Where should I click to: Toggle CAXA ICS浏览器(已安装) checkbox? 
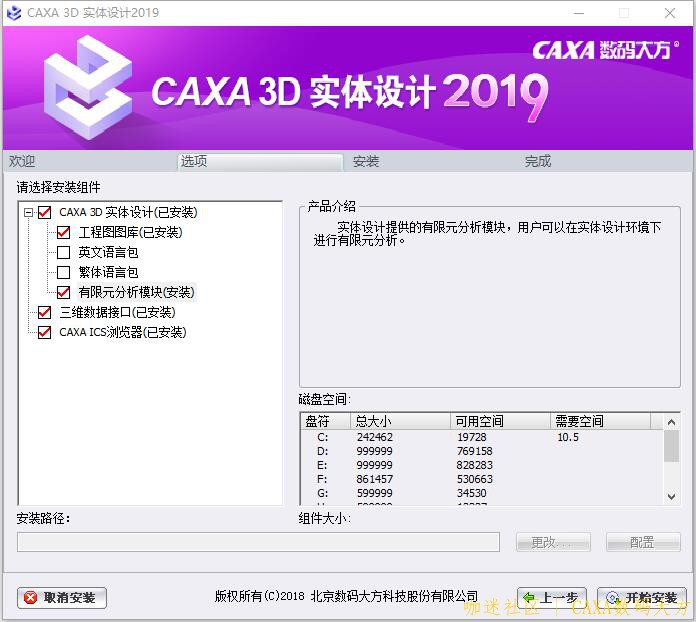(x=44, y=332)
